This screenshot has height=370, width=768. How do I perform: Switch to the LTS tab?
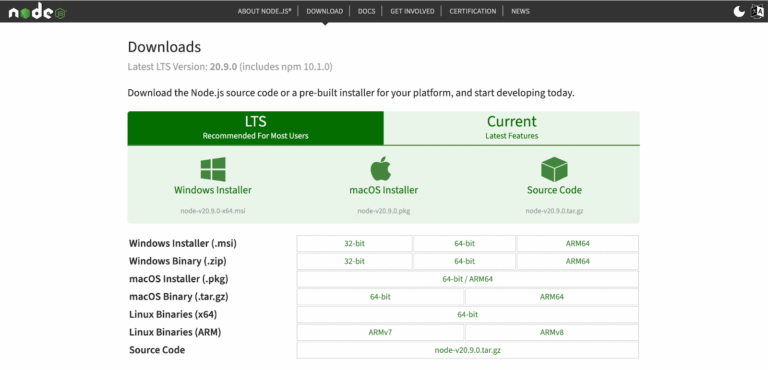256,128
